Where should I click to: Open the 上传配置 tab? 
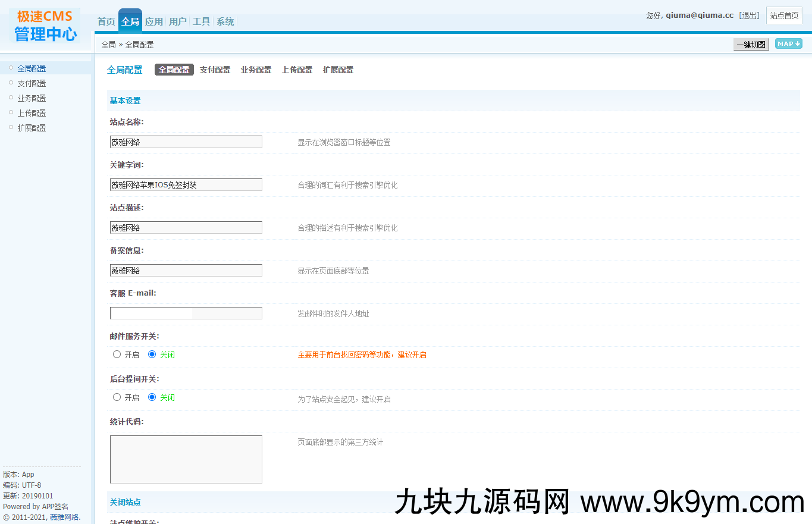pyautogui.click(x=297, y=70)
